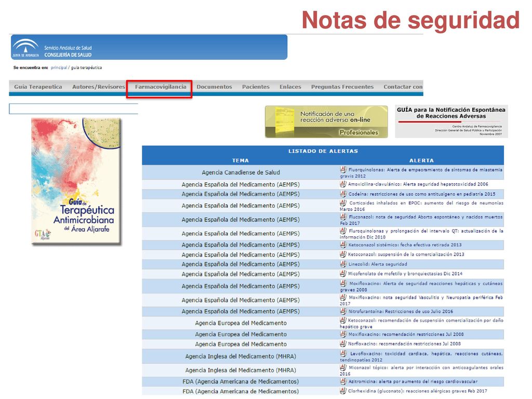Open PDF icon for Ketoconazol suspensión comercialización 2013
This screenshot has width=532, height=399.
pyautogui.click(x=343, y=254)
